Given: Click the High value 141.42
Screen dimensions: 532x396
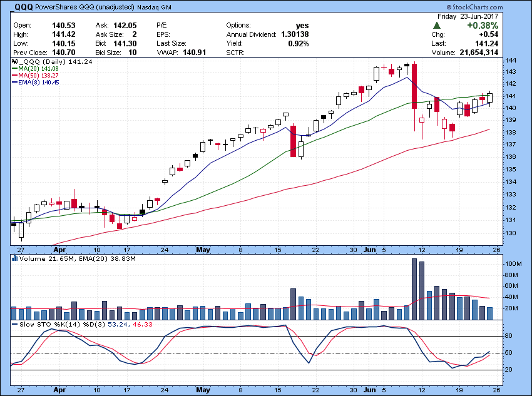Looking at the screenshot, I should click(x=63, y=34).
